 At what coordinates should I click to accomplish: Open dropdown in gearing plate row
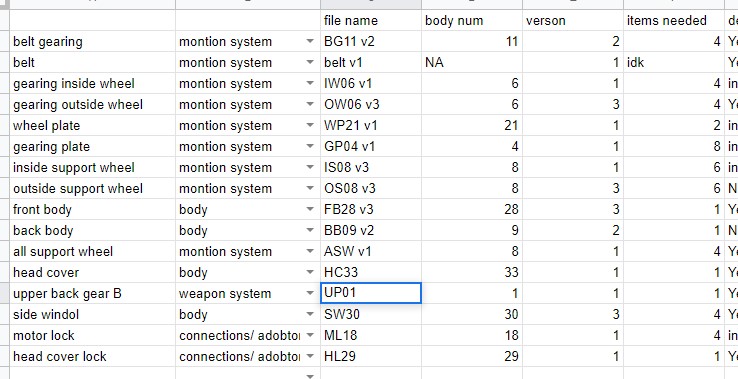pos(310,146)
